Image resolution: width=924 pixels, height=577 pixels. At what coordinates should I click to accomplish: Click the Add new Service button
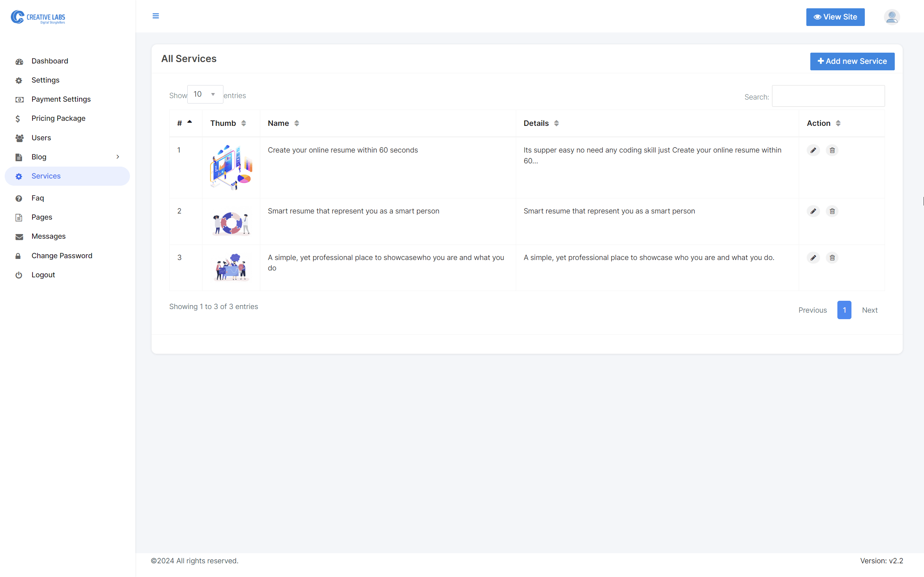point(852,61)
